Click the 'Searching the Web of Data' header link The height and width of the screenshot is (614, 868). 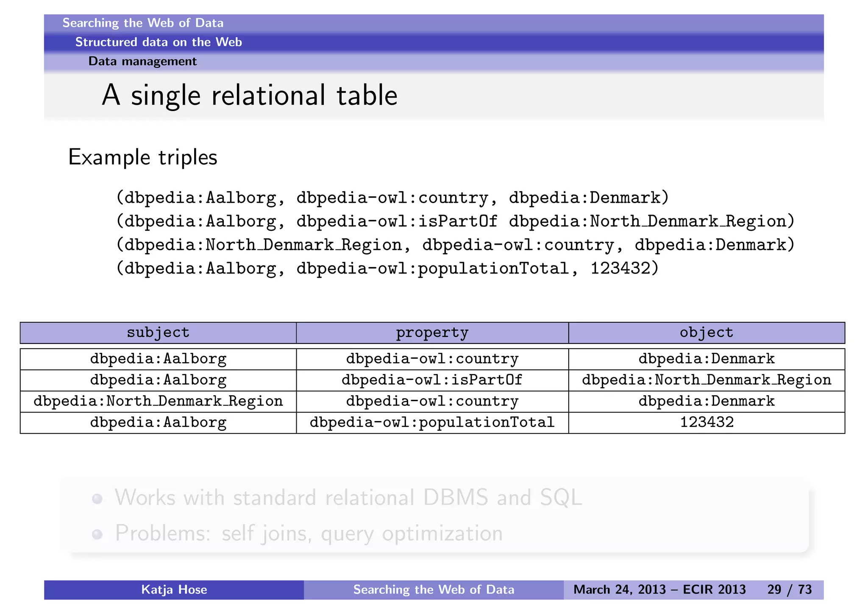pos(143,23)
